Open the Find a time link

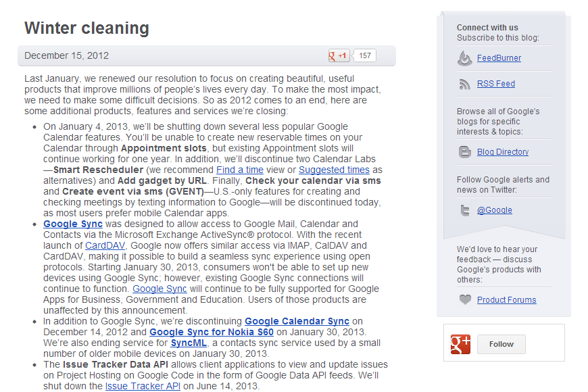coord(240,170)
